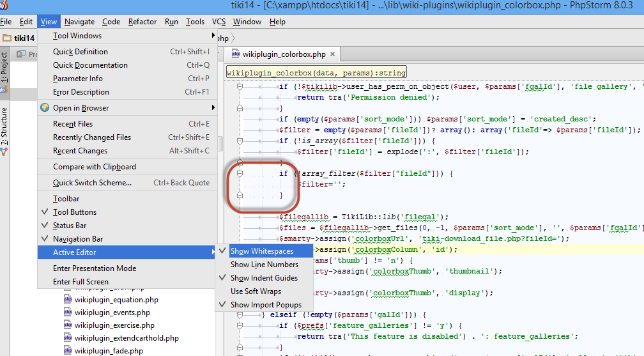644x356 pixels.
Task: Close the wikiplugin_colorbox.php editor tab
Action: coord(332,54)
